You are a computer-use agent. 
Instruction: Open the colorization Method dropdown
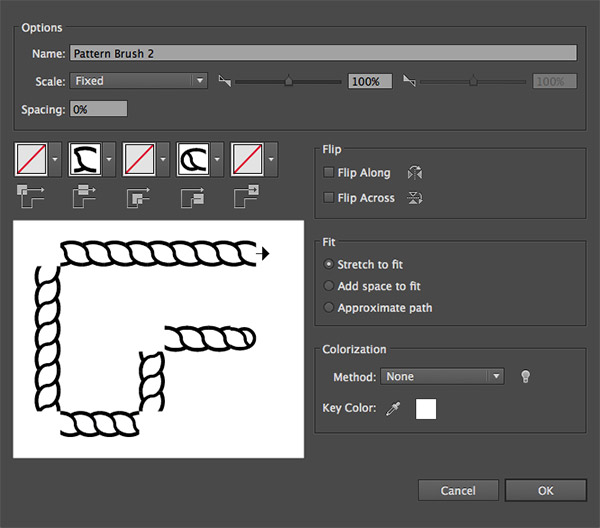[442, 377]
